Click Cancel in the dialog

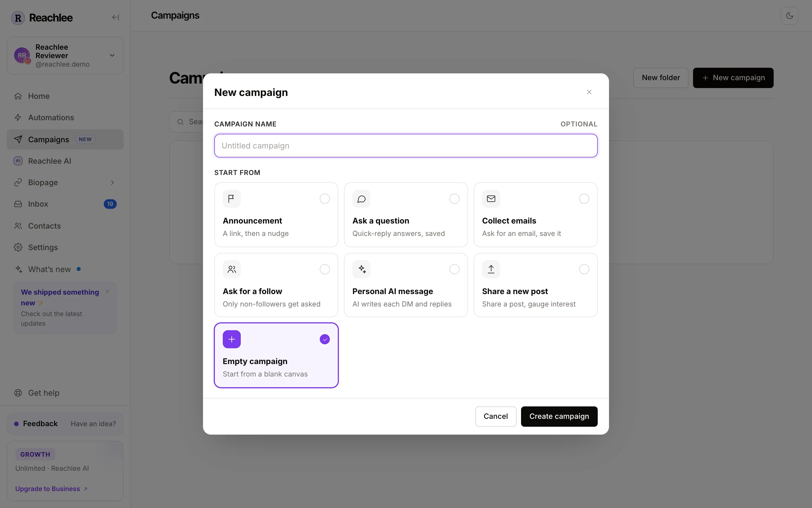coord(496,416)
